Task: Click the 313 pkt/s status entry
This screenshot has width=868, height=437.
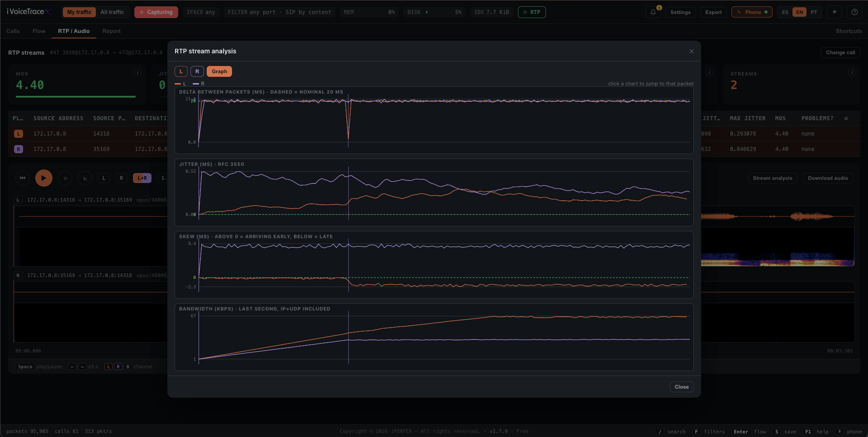Action: point(98,431)
